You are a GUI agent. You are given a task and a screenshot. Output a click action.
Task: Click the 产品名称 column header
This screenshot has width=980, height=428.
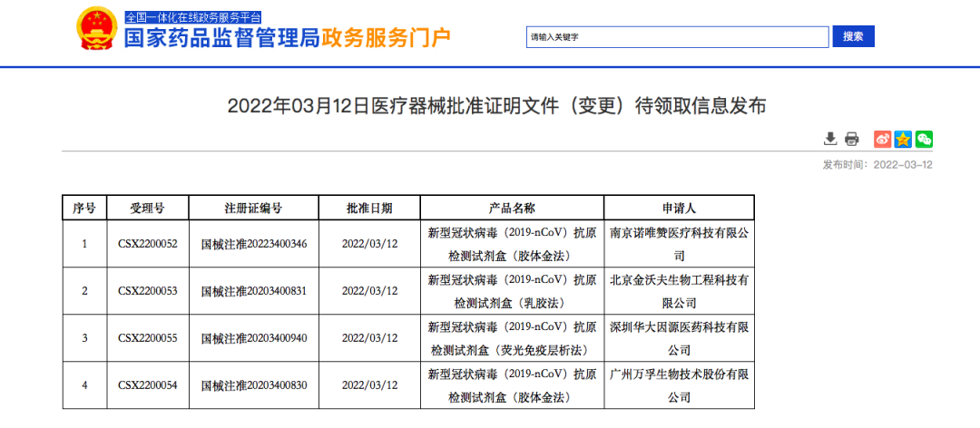(512, 208)
